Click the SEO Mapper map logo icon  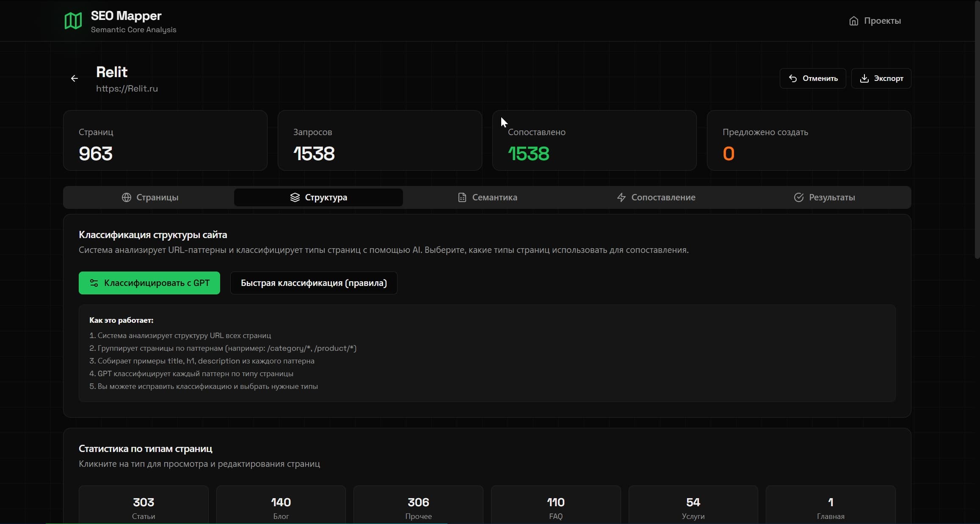73,21
